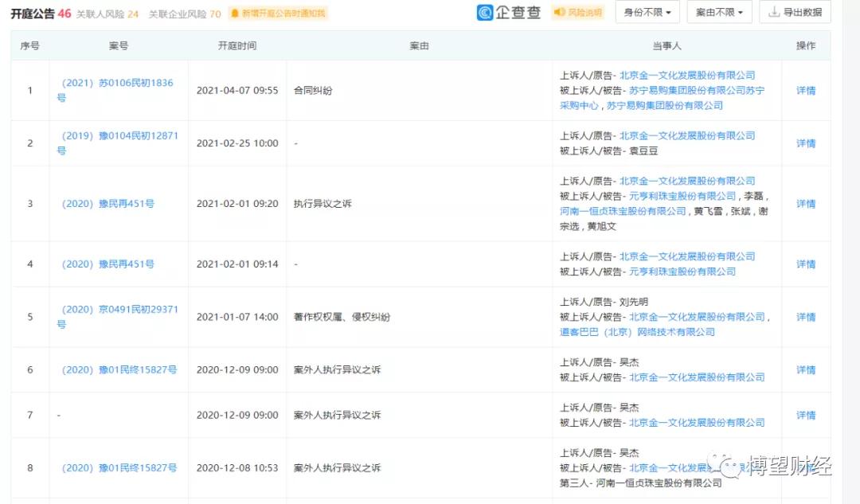
Task: Click the bell icon on 新增开庭公告时通知我
Action: (234, 13)
